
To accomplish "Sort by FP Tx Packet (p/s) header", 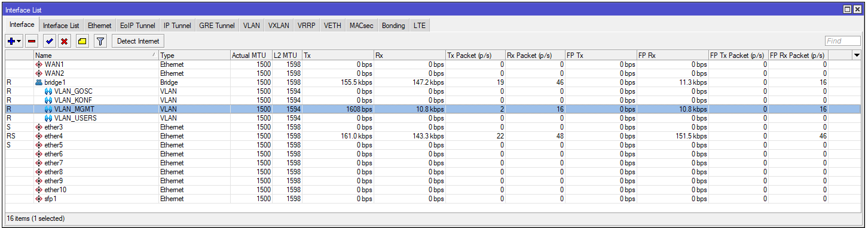I will pos(738,55).
